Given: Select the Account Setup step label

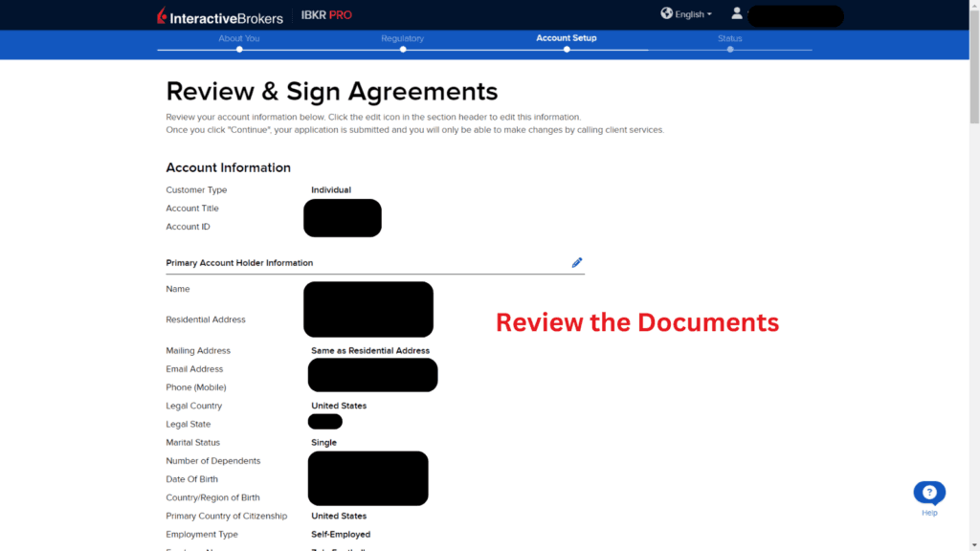Looking at the screenshot, I should click(567, 38).
